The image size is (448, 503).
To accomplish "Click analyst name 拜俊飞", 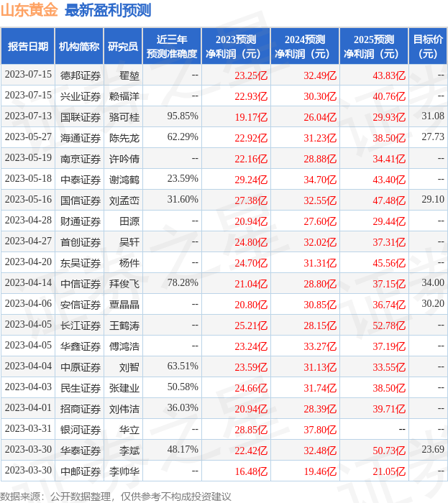I will coord(124,285).
